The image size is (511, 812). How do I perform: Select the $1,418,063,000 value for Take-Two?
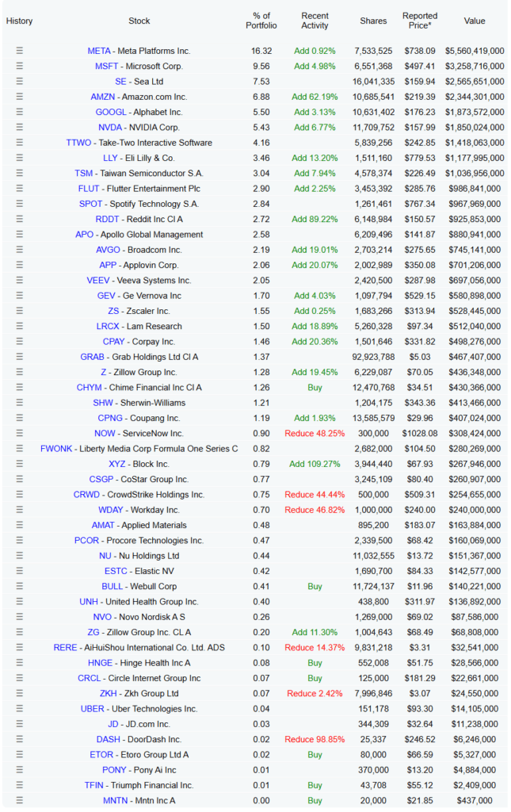475,143
